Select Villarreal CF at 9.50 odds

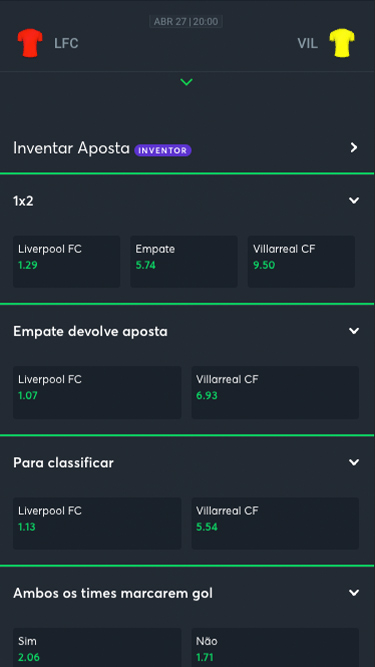click(x=301, y=262)
